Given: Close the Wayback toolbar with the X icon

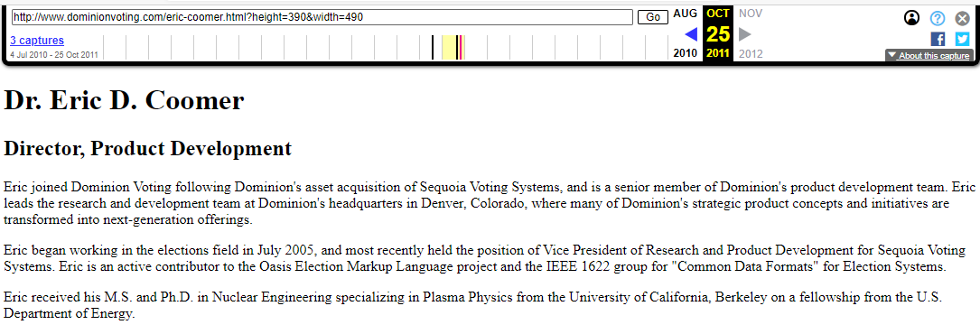Looking at the screenshot, I should tap(963, 18).
